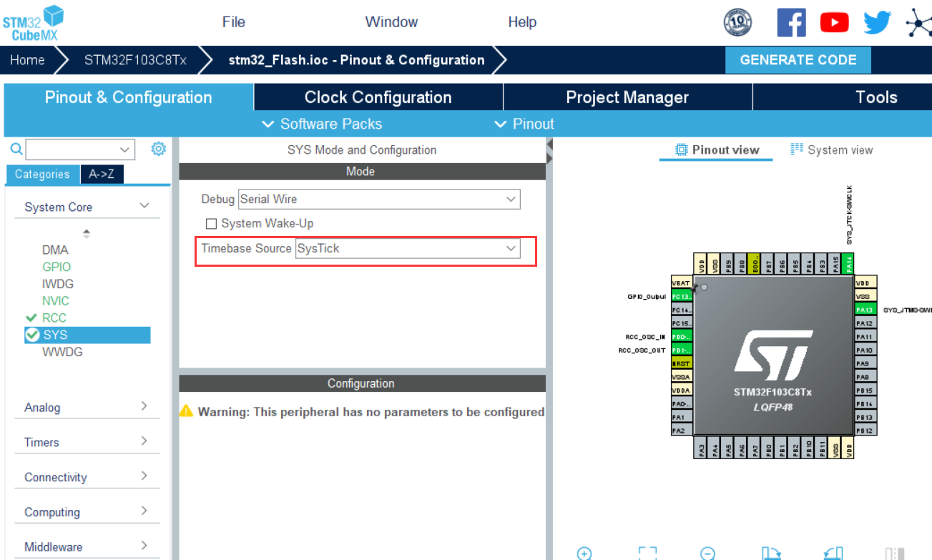
Task: Rotate the chip counterclockwise icon
Action: [833, 554]
